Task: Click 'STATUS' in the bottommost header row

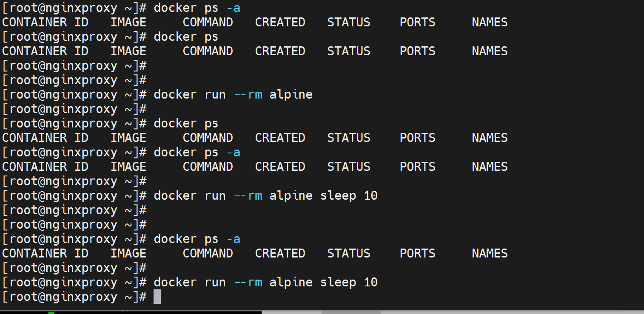Action: click(x=349, y=253)
